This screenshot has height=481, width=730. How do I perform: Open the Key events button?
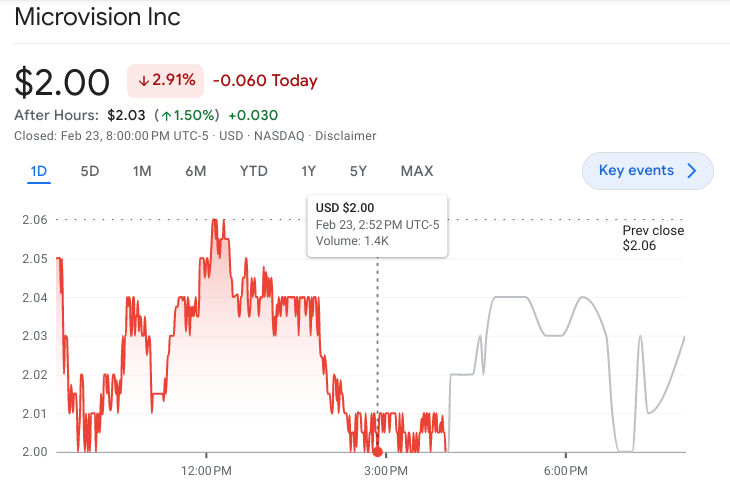tap(636, 171)
